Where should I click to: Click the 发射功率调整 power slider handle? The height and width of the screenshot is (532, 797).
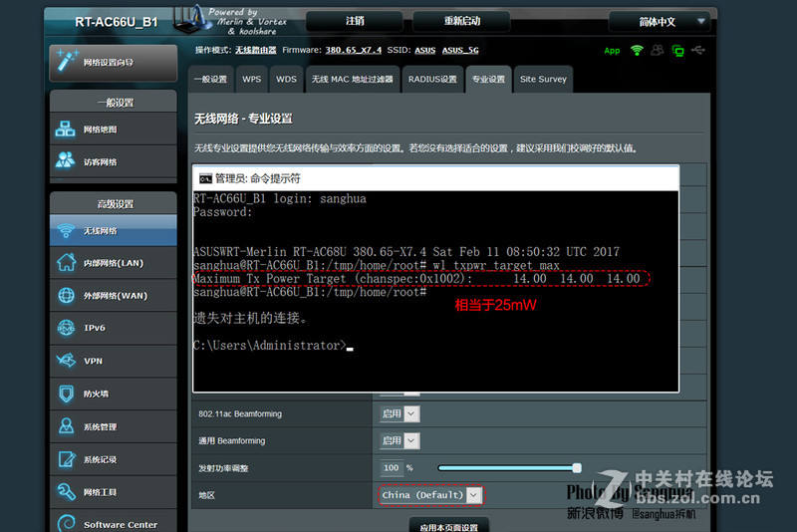point(577,468)
